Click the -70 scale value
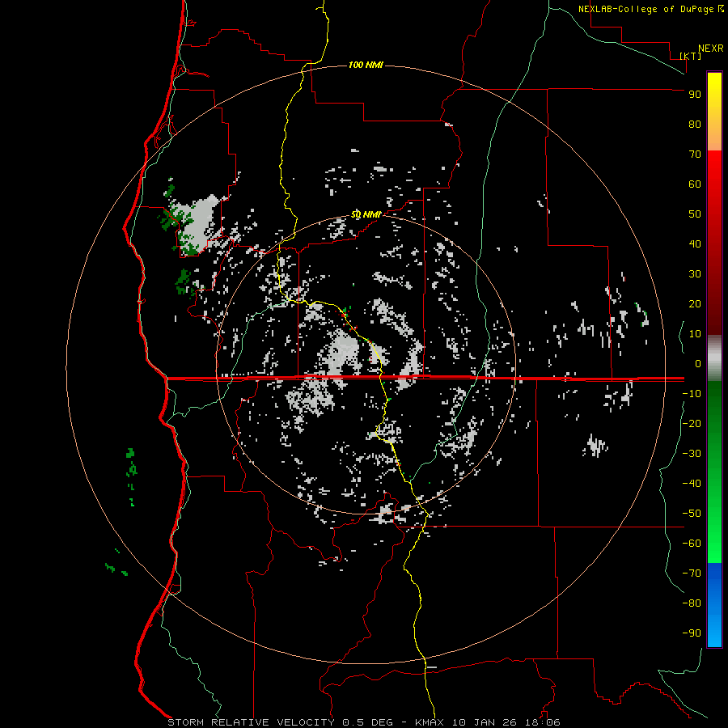 (x=692, y=574)
